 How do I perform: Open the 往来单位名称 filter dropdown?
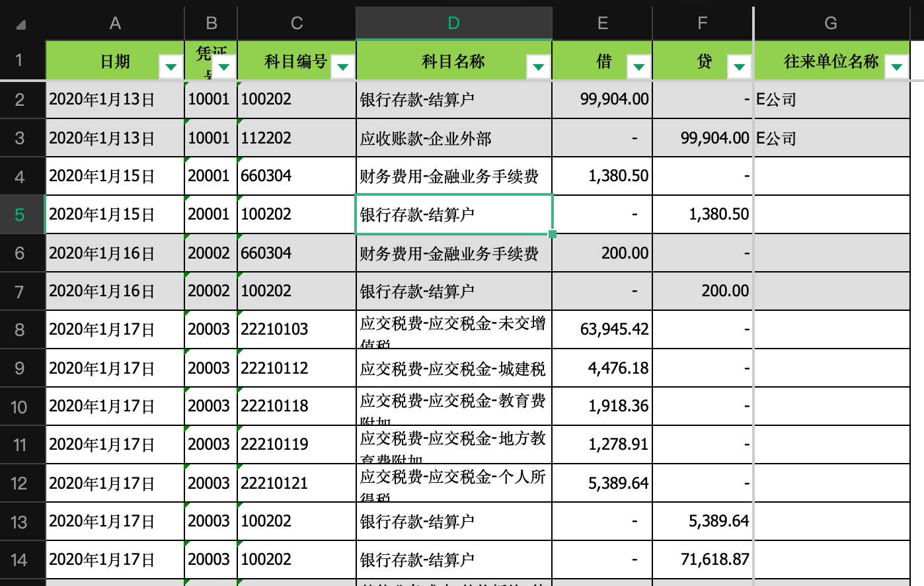click(897, 67)
